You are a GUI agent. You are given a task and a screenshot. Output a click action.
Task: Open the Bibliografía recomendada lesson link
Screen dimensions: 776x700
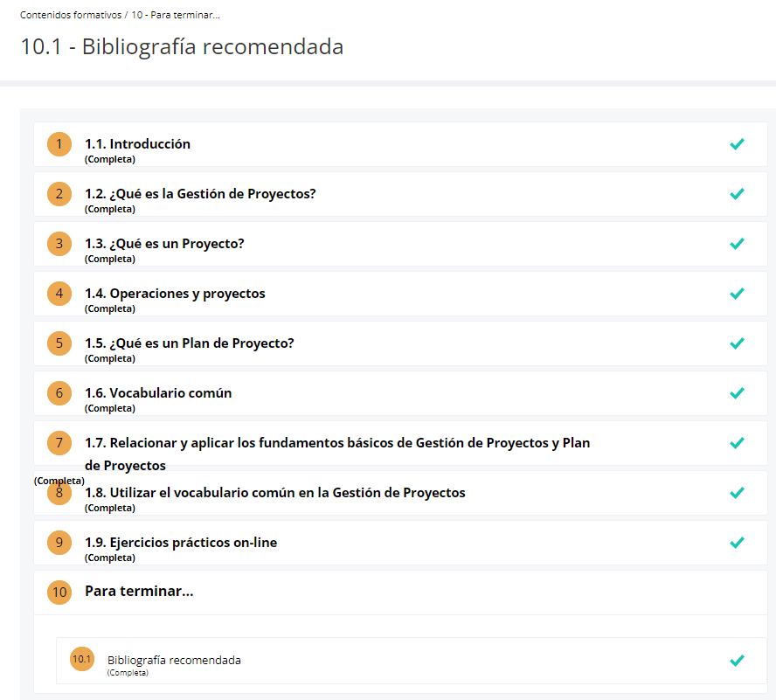(174, 660)
